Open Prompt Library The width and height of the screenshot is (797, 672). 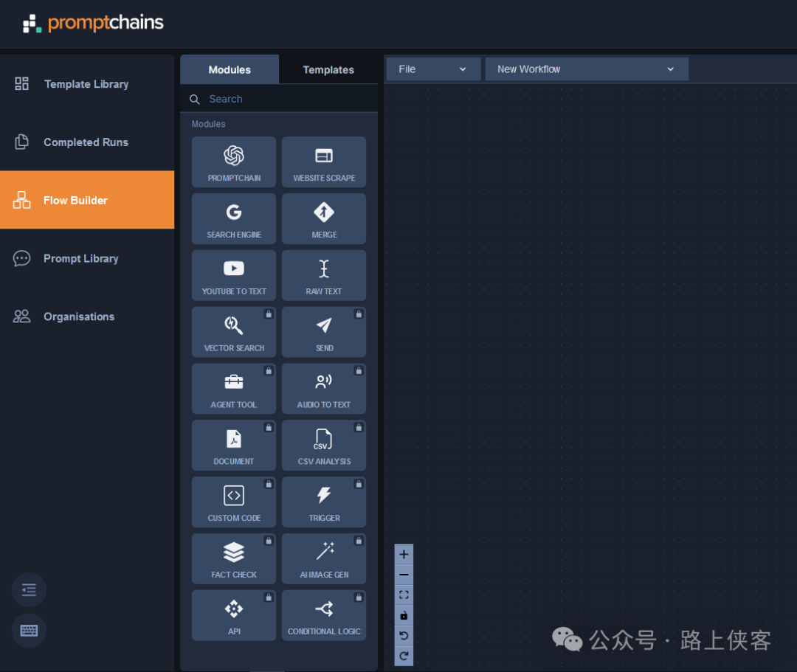(x=87, y=258)
